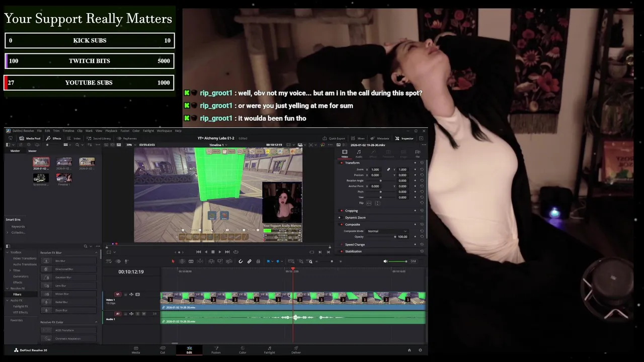The height and width of the screenshot is (362, 644).
Task: Toggle the Speed Change enable switch
Action: [x=341, y=244]
